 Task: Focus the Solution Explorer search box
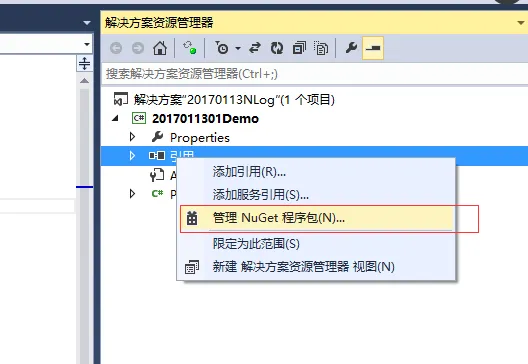pos(315,74)
